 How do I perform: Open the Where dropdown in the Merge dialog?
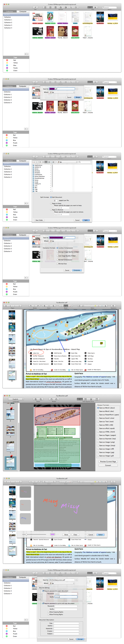[62, 92]
